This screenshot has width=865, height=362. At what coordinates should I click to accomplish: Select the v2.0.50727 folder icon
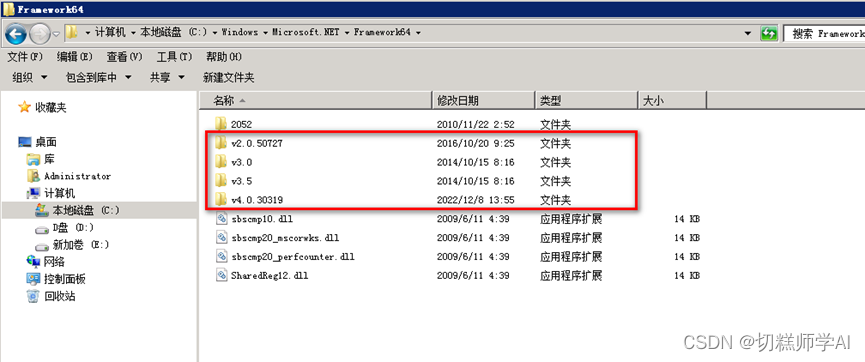[221, 143]
